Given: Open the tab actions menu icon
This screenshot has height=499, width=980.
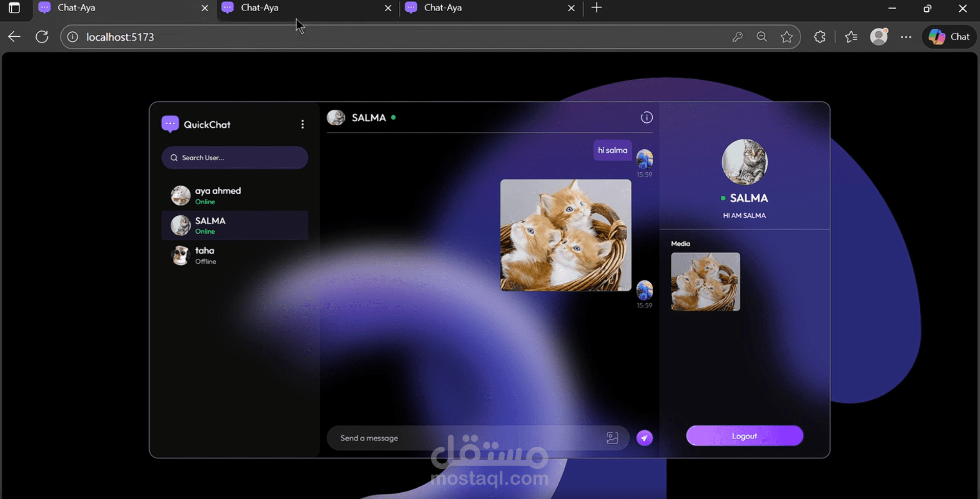Looking at the screenshot, I should tap(14, 8).
